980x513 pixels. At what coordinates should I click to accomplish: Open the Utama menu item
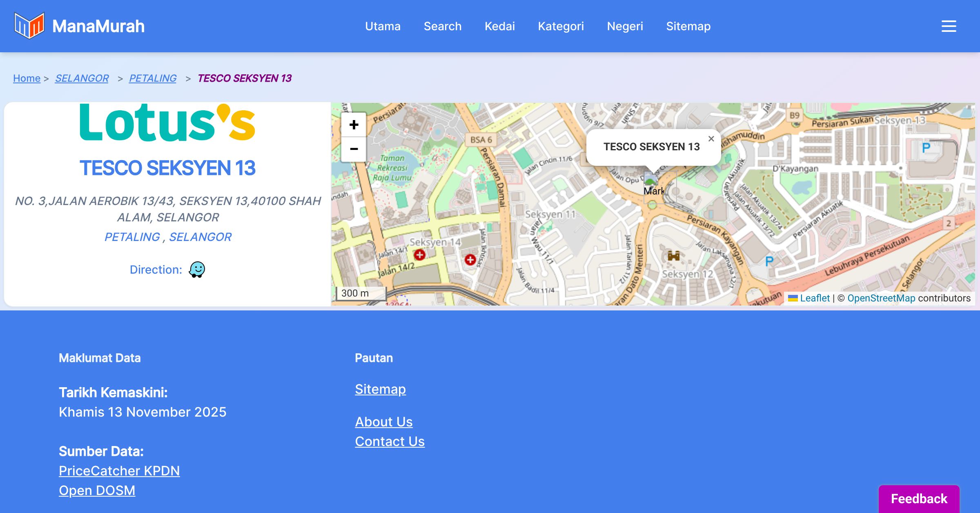(x=383, y=26)
